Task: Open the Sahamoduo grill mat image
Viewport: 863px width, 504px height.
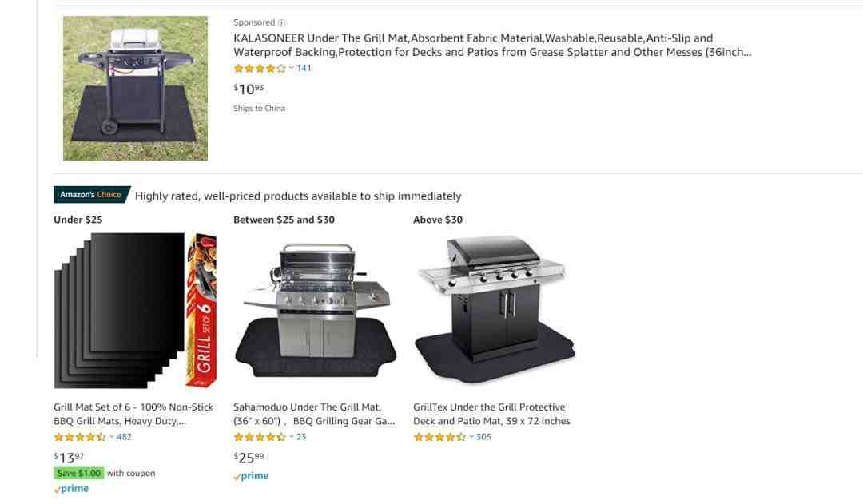Action: pos(315,311)
